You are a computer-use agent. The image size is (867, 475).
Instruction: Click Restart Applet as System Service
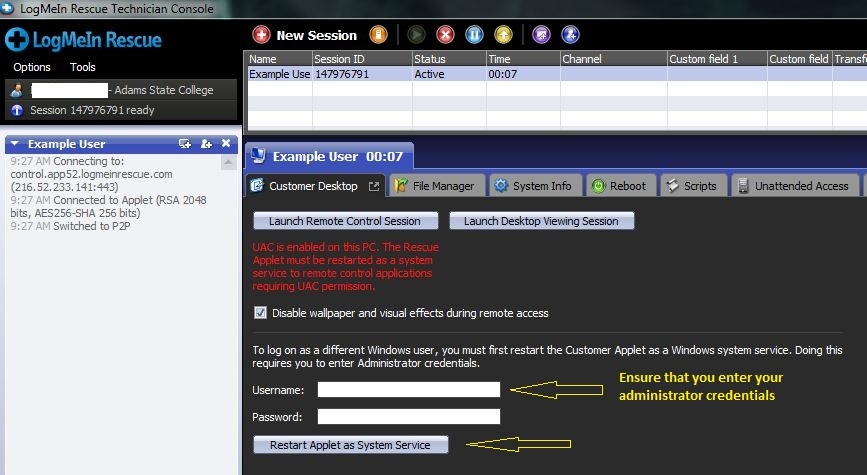coord(351,445)
